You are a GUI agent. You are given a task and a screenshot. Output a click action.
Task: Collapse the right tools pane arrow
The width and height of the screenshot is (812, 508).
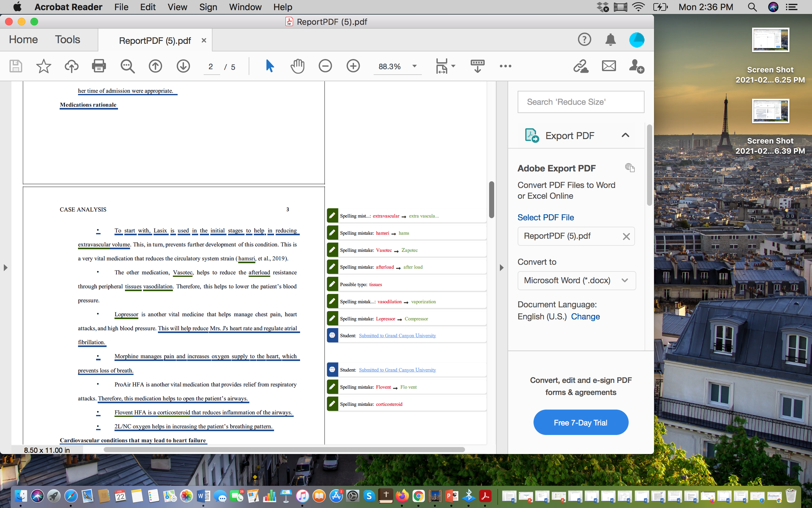(x=501, y=268)
